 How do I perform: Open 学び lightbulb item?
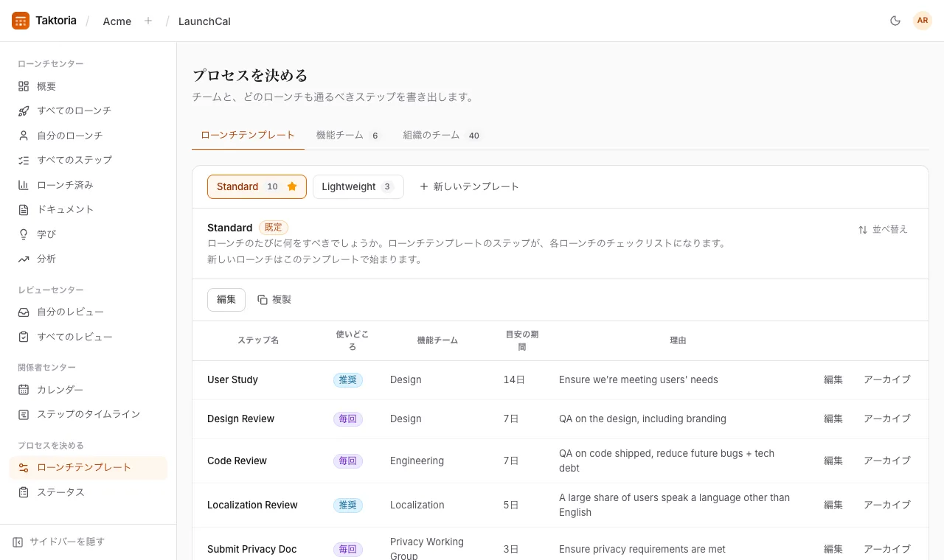click(88, 234)
